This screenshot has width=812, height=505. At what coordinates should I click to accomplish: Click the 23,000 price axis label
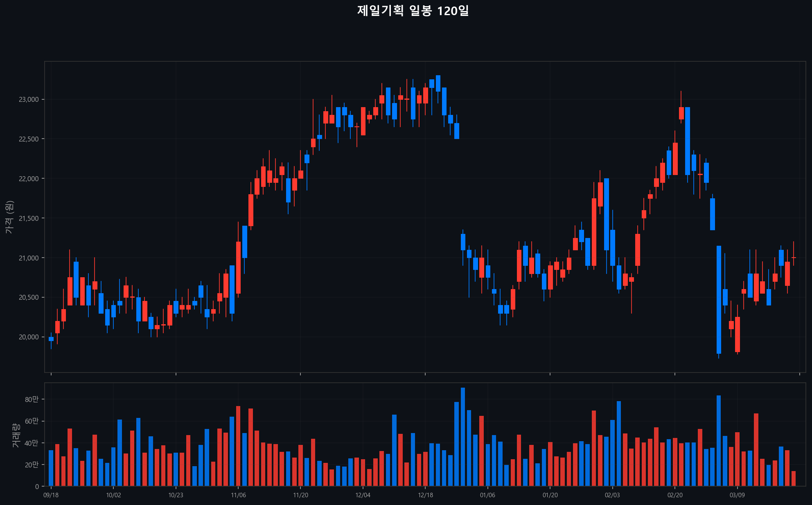[29, 99]
